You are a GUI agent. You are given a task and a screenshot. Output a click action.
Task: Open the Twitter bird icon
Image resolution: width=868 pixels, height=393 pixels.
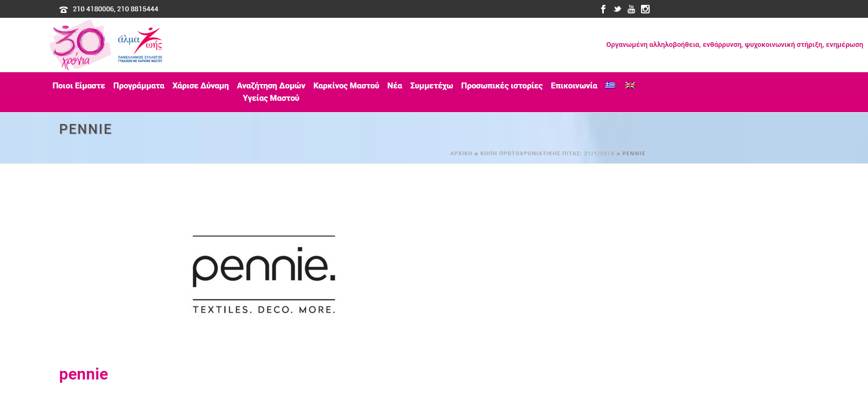[x=617, y=9]
